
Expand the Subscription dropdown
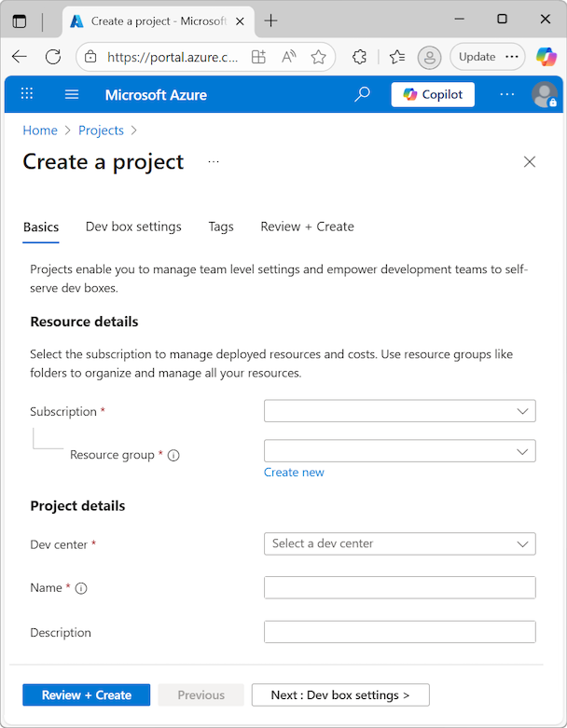click(399, 411)
